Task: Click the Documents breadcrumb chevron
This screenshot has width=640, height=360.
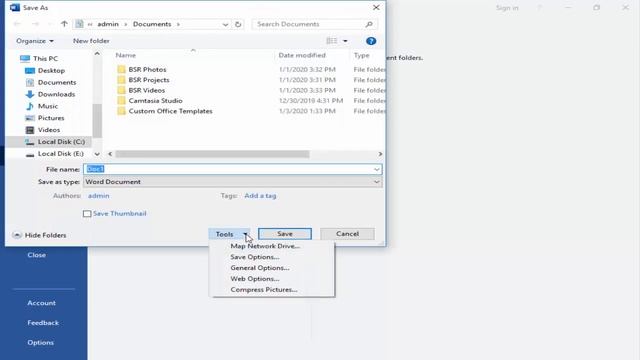Action: (x=178, y=24)
